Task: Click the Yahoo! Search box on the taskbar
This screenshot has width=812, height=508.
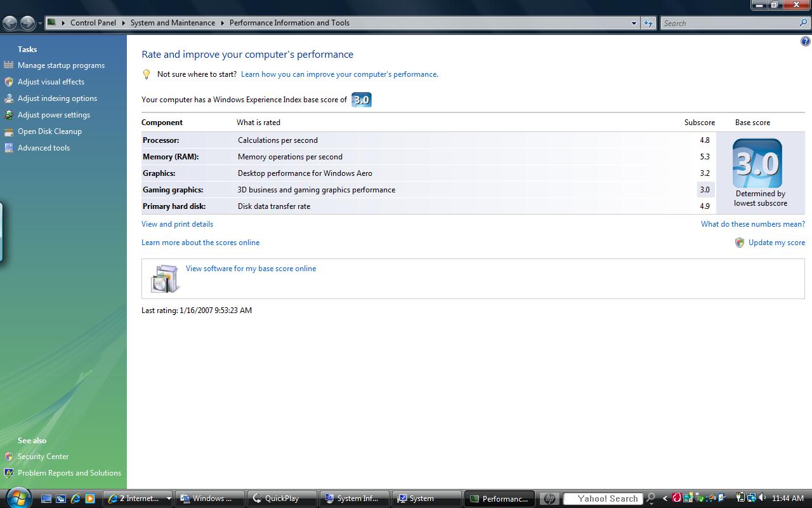Action: coord(603,498)
